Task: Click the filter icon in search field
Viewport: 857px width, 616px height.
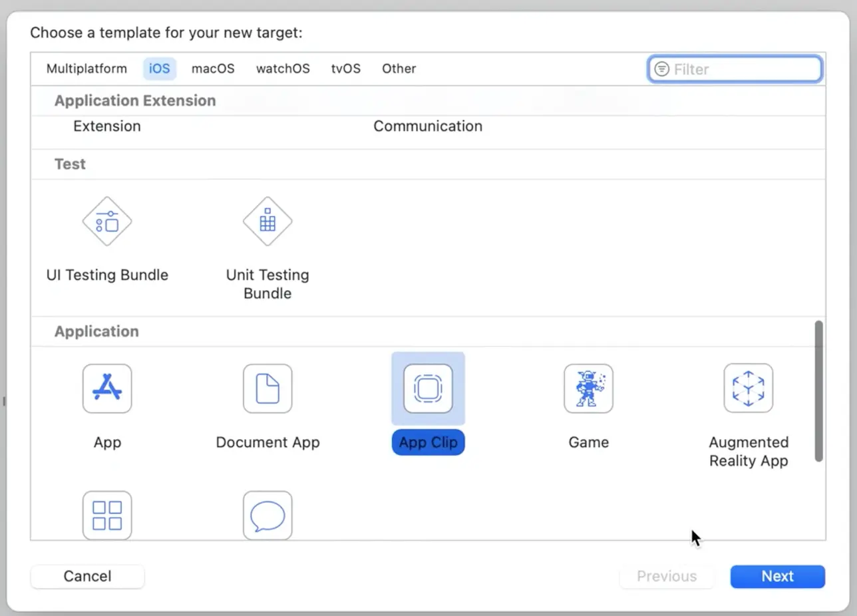Action: pos(661,69)
